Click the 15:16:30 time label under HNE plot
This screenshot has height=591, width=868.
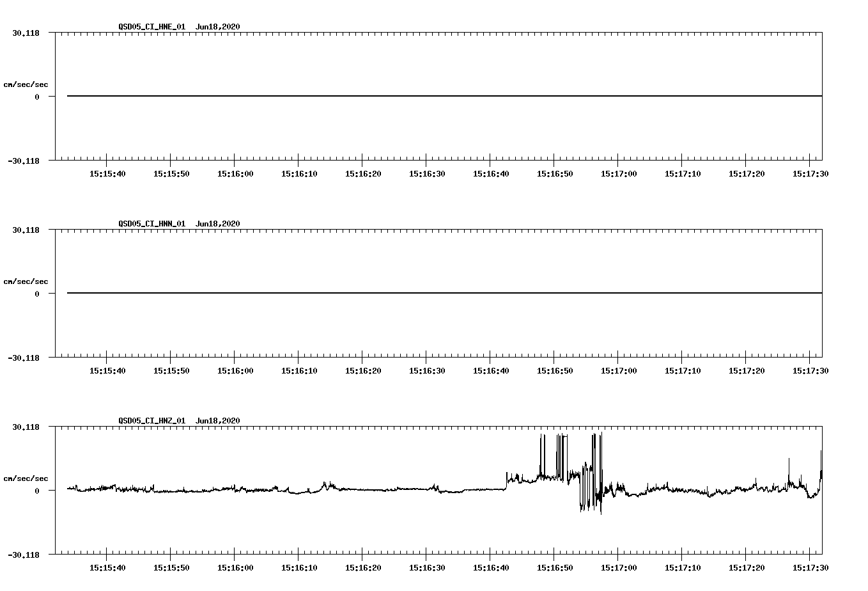(427, 173)
